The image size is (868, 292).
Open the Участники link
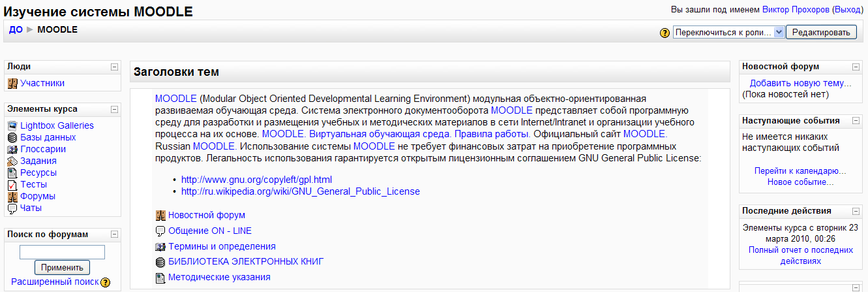tap(42, 84)
